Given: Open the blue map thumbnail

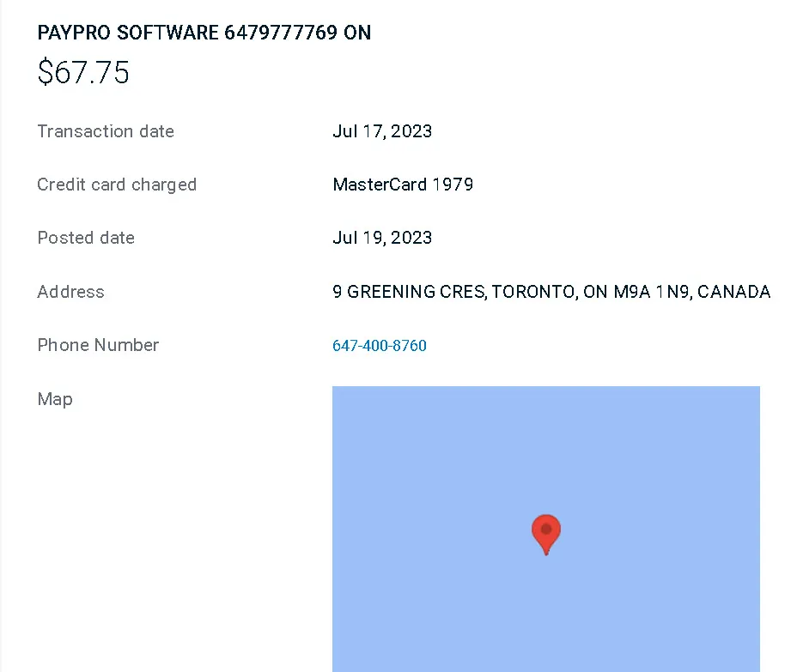Looking at the screenshot, I should 546,529.
